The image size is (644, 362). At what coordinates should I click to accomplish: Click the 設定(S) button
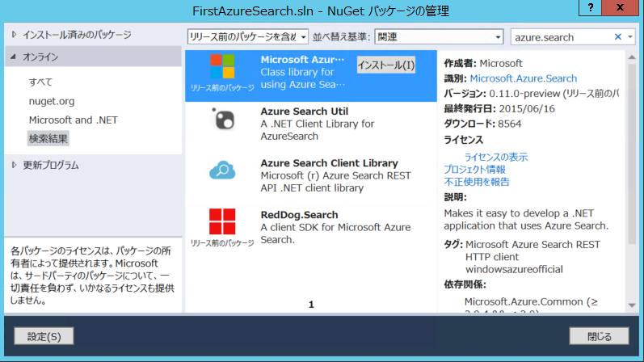click(44, 336)
